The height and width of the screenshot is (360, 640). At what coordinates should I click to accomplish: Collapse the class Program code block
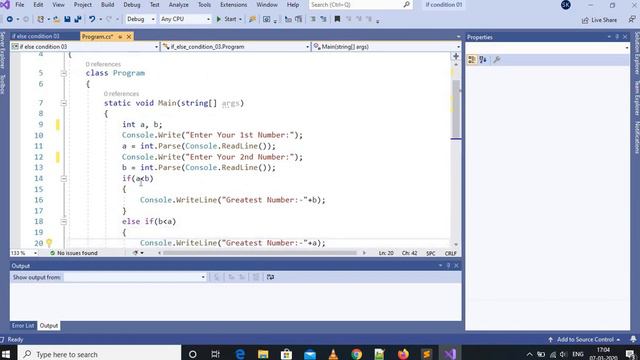64,73
